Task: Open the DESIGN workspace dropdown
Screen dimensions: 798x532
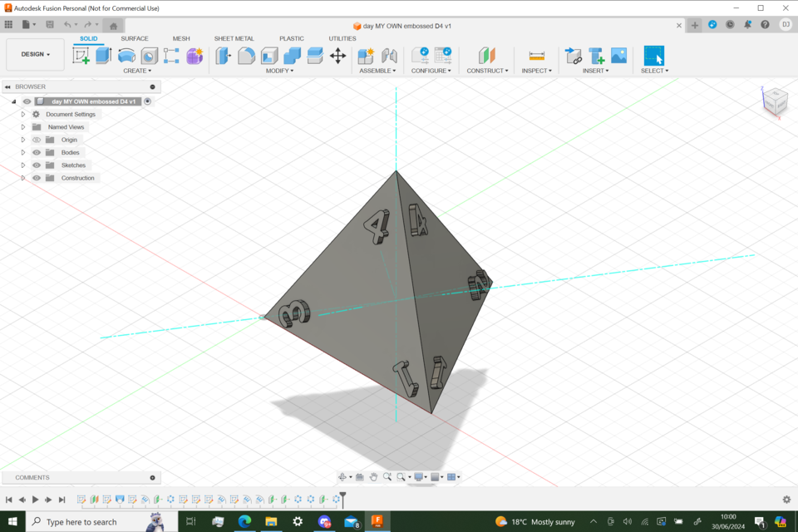Action: click(34, 53)
